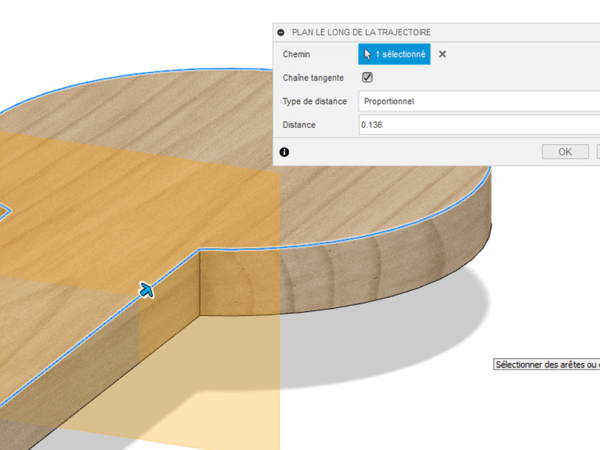Clear the Chemin selection with the X
Image resolution: width=600 pixels, height=450 pixels.
(x=443, y=55)
